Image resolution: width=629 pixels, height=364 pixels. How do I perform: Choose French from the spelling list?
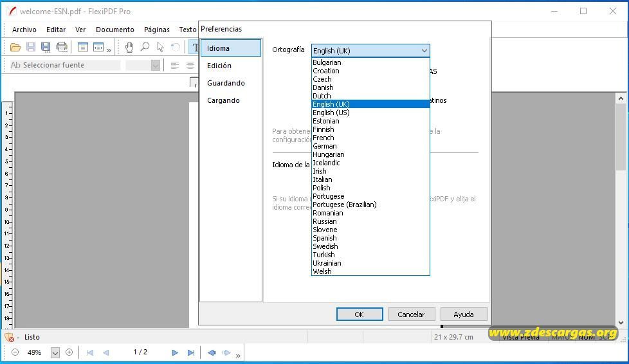click(370, 138)
